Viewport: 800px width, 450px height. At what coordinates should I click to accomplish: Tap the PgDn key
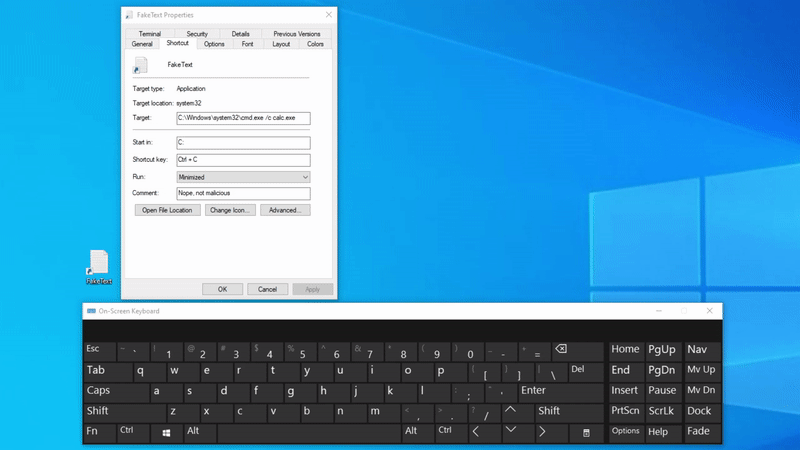pos(663,371)
